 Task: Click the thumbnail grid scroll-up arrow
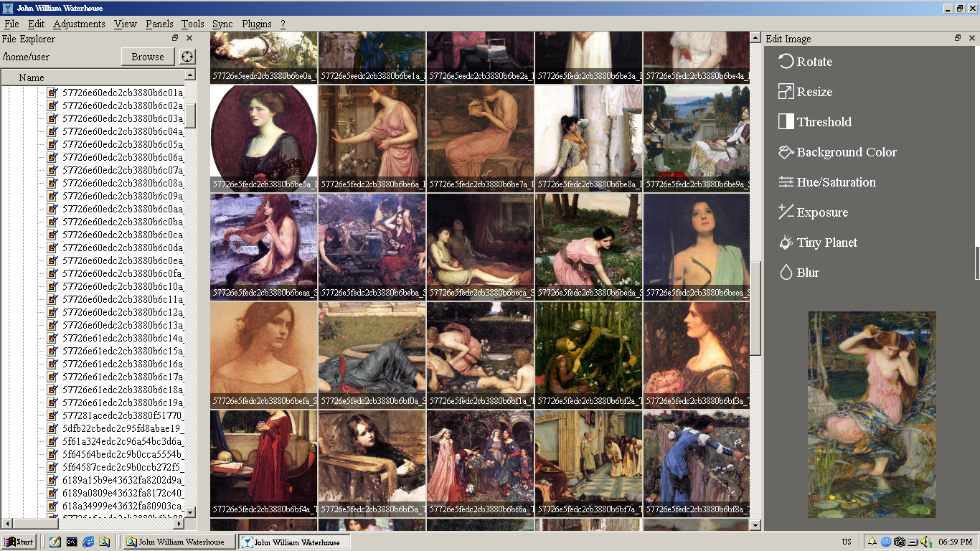[x=755, y=37]
